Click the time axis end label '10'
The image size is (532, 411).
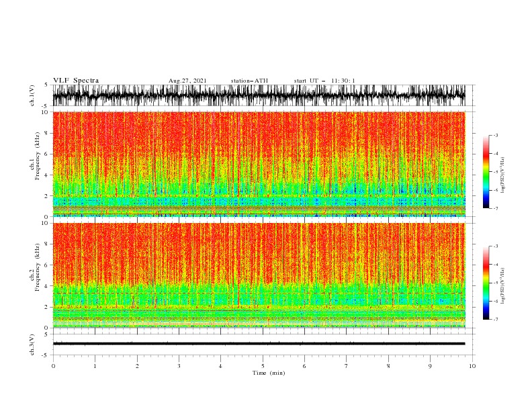(x=472, y=366)
